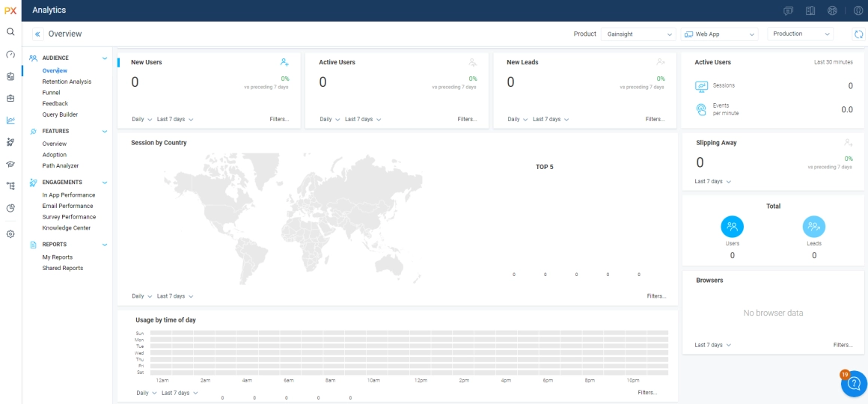Collapse the navigation panel with double-chevron icon

pos(37,34)
